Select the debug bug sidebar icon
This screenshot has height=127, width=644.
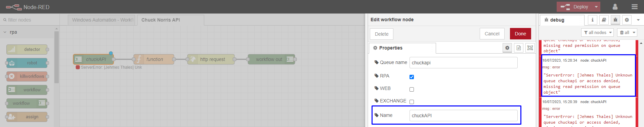point(615,20)
